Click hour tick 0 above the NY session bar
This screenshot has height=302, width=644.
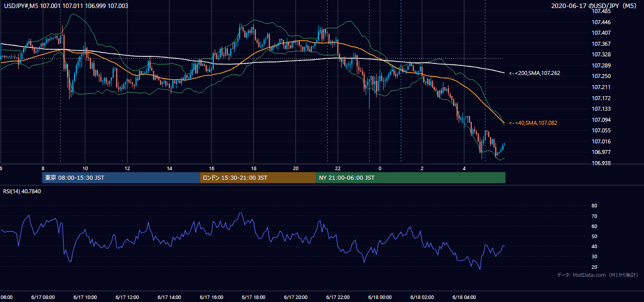[380, 169]
